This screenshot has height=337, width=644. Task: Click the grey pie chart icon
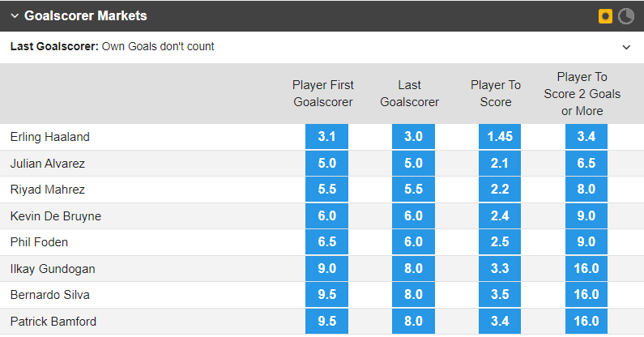click(626, 15)
